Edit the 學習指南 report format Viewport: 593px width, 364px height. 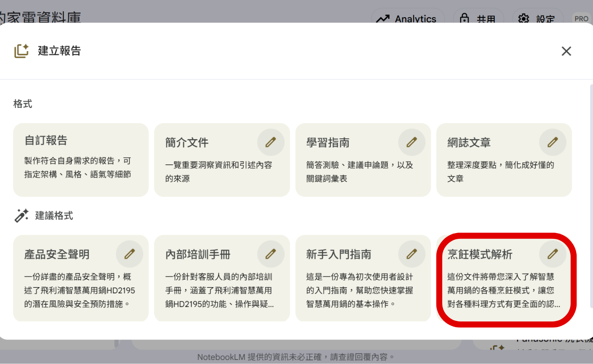(412, 142)
